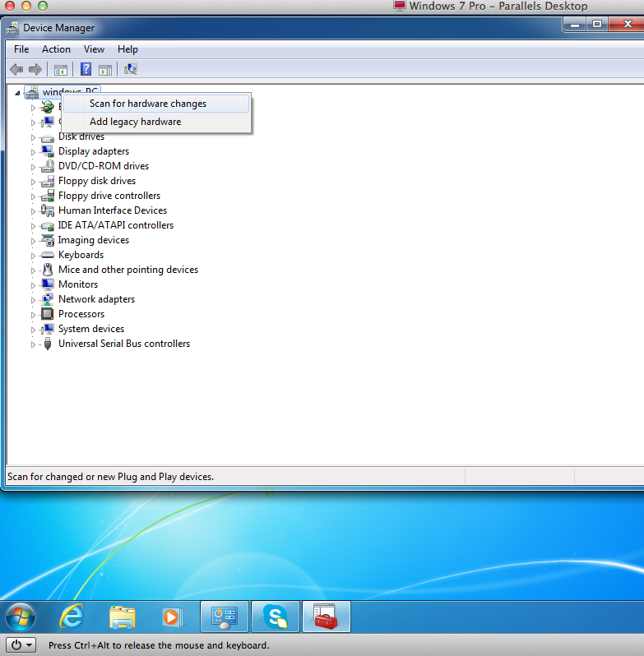This screenshot has width=644, height=656.
Task: Click the Forward arrow toolbar icon
Action: click(35, 69)
